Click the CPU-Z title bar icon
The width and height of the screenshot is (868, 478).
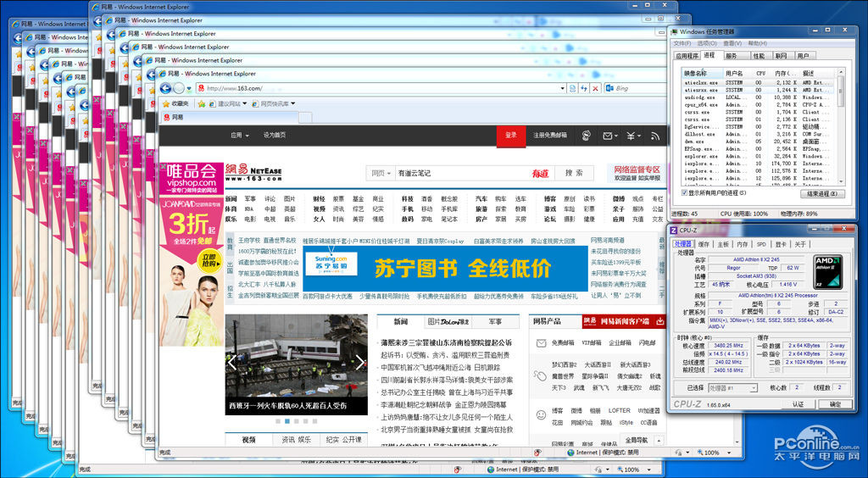[x=674, y=231]
